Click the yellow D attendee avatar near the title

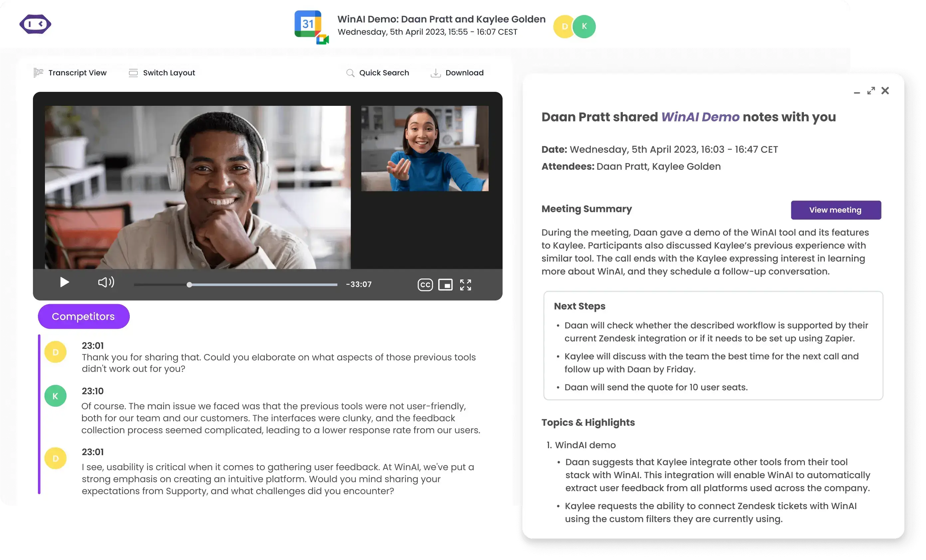[x=564, y=26]
